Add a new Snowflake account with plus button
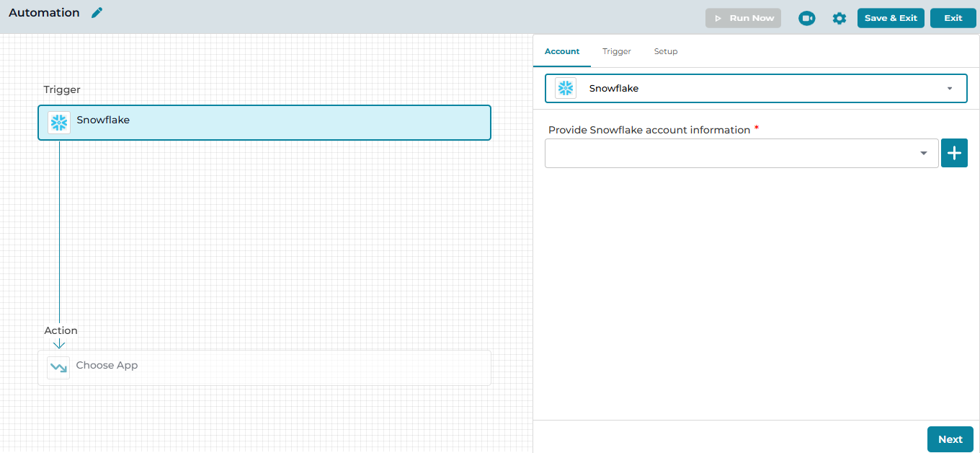980x453 pixels. [x=955, y=153]
